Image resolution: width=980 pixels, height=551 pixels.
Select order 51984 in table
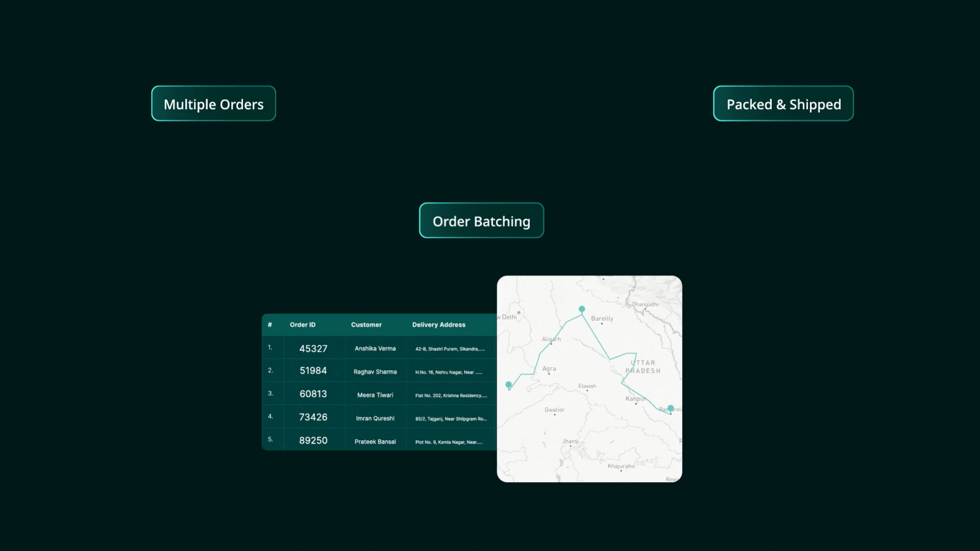(313, 371)
